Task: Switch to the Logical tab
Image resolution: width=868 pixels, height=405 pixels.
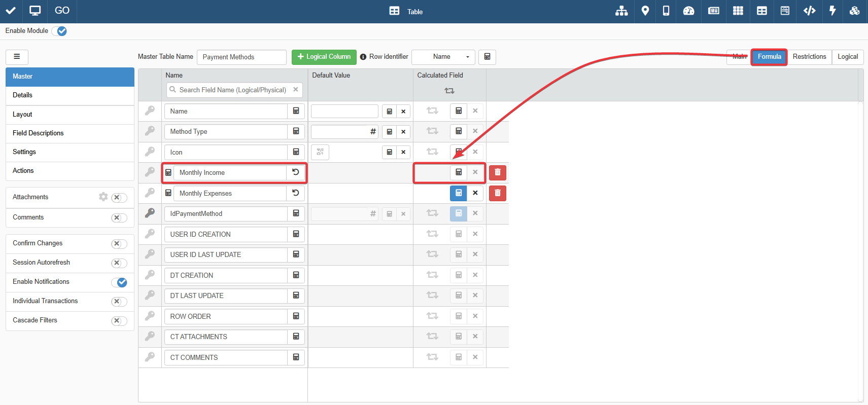Action: coord(848,57)
